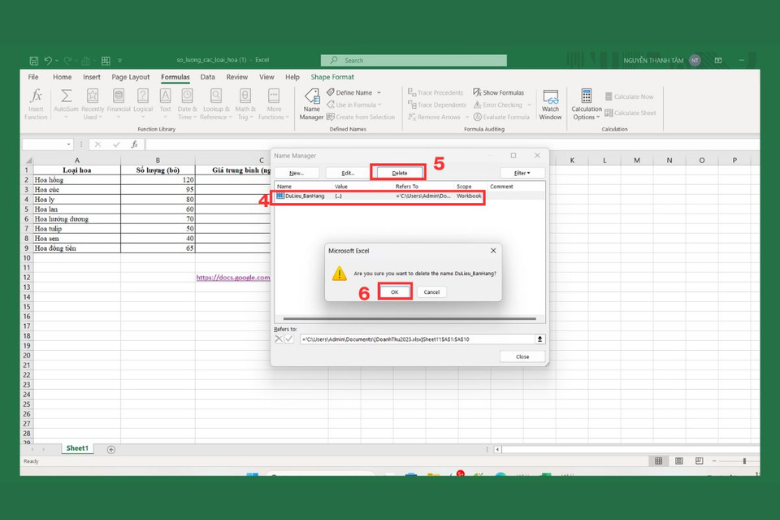Open the Watch Window tool
The height and width of the screenshot is (520, 780).
point(550,101)
